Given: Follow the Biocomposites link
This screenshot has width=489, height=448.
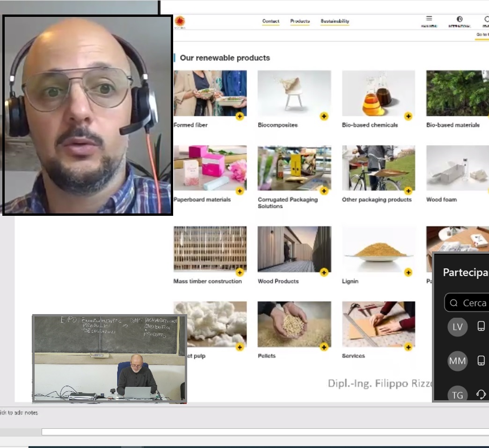Looking at the screenshot, I should tap(278, 125).
